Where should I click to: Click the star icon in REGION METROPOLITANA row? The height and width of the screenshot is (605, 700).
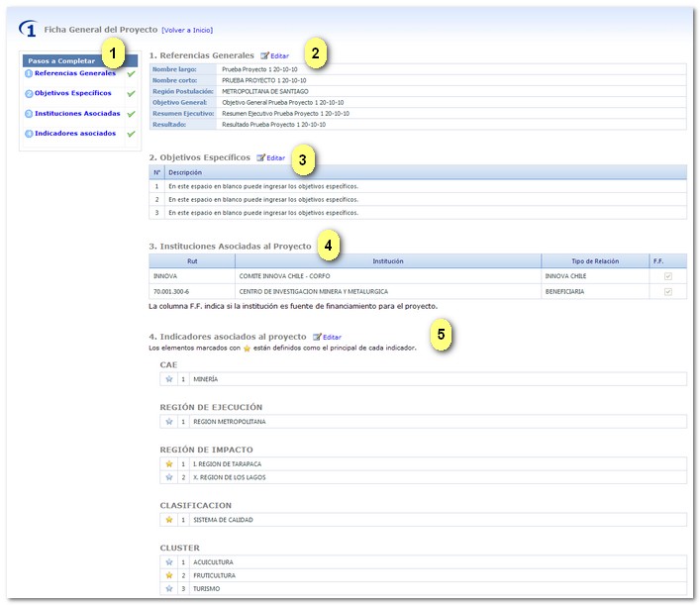169,422
